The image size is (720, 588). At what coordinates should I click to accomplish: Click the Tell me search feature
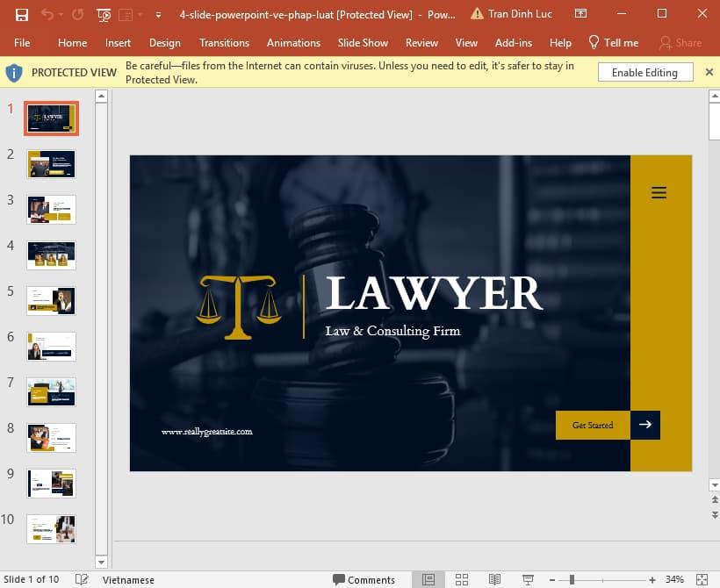click(613, 42)
